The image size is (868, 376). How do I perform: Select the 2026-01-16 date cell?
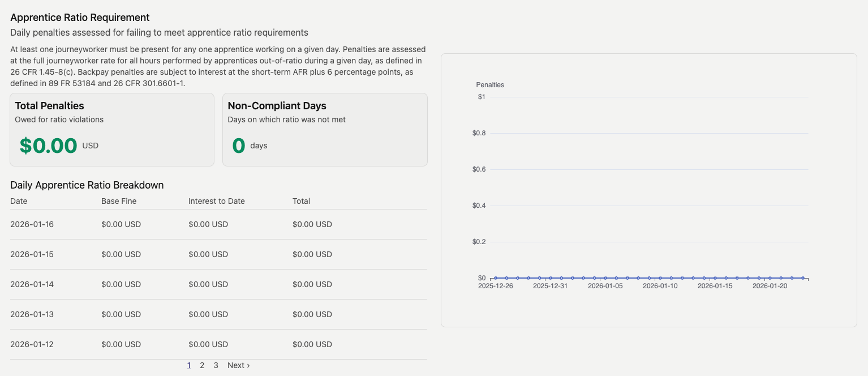pyautogui.click(x=32, y=224)
